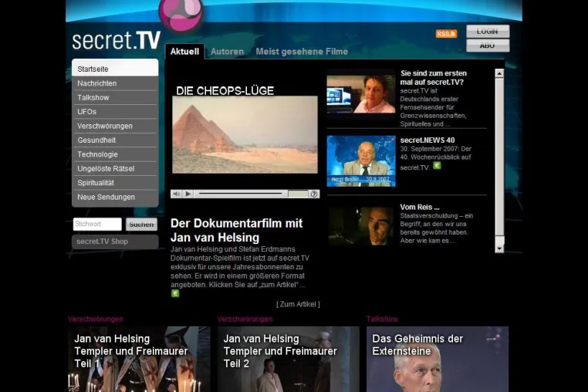The height and width of the screenshot is (392, 588).
Task: Open the green arrow icon after secret.NEWS 40 text
Action: click(437, 165)
